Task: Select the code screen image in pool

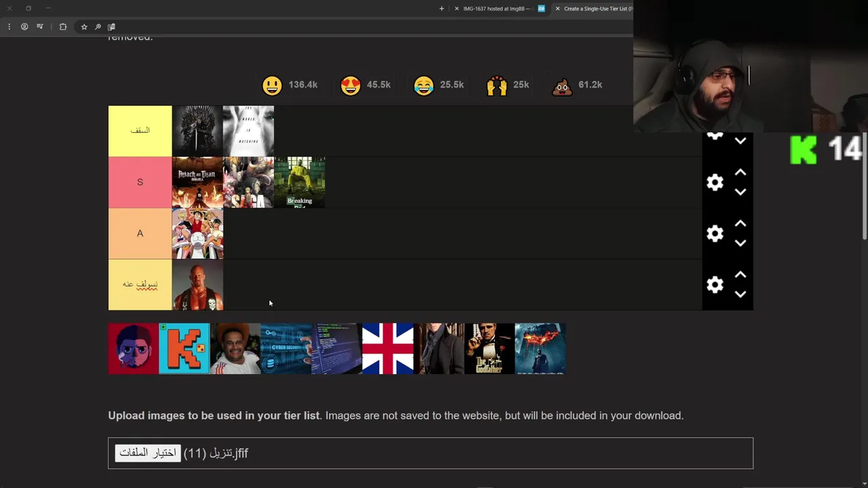Action: tap(337, 348)
